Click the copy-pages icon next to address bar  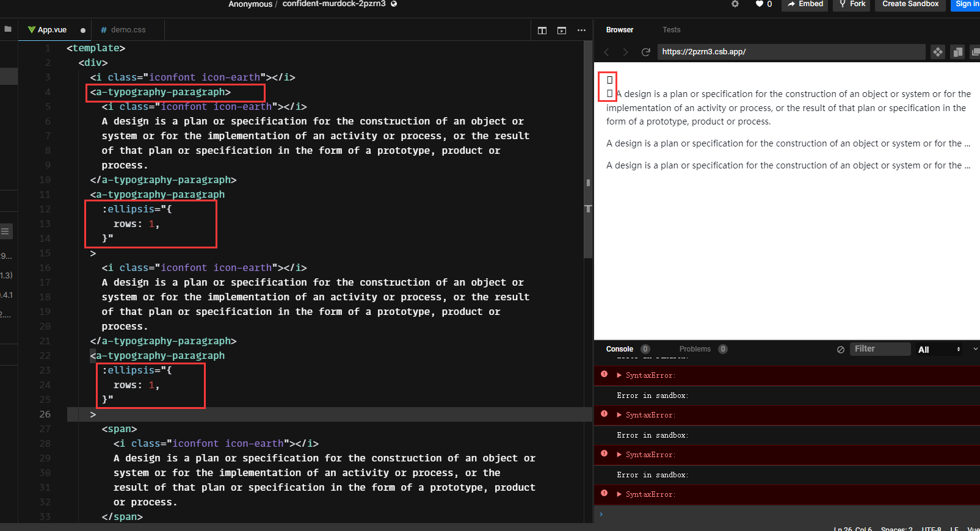click(958, 52)
